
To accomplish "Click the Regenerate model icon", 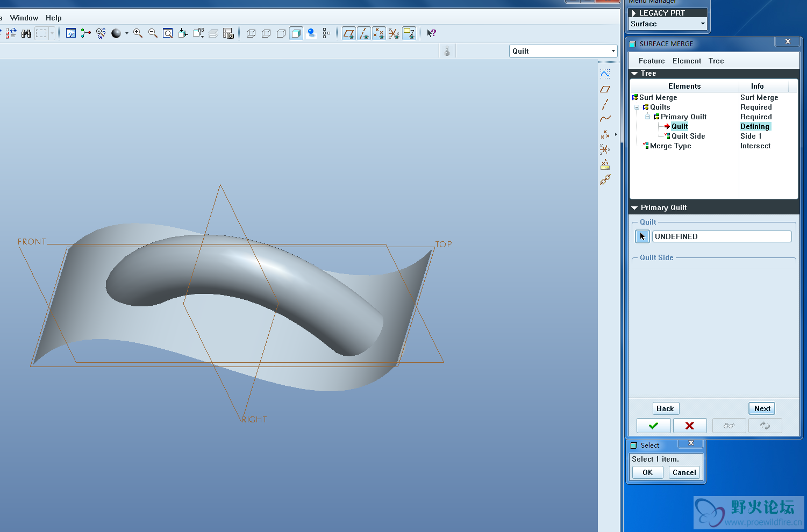I will tap(11, 33).
